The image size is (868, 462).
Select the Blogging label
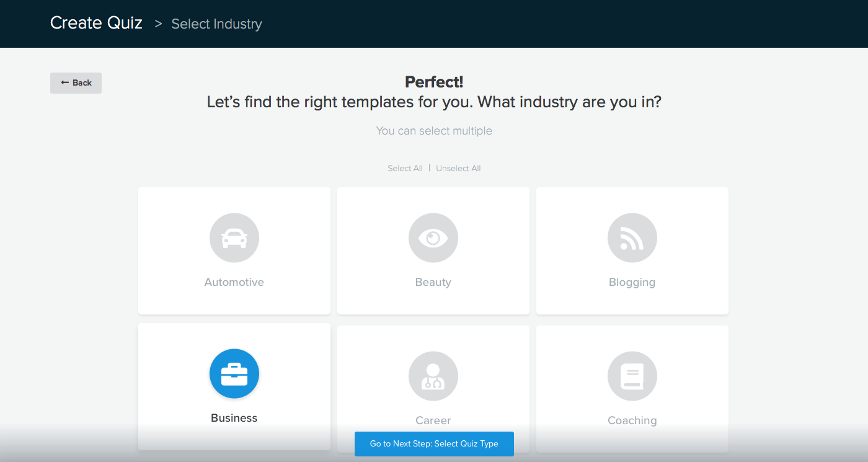coord(632,283)
